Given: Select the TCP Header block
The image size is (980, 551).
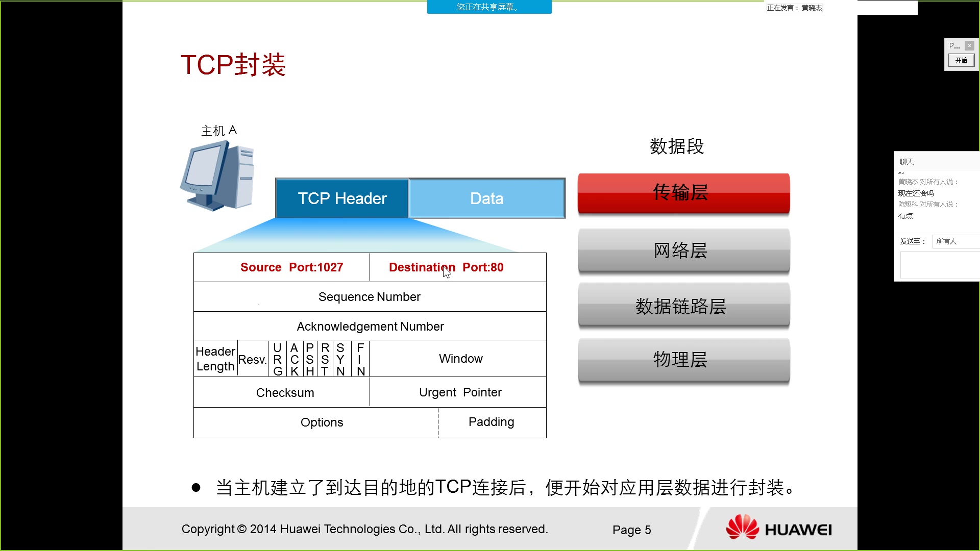Looking at the screenshot, I should coord(342,198).
